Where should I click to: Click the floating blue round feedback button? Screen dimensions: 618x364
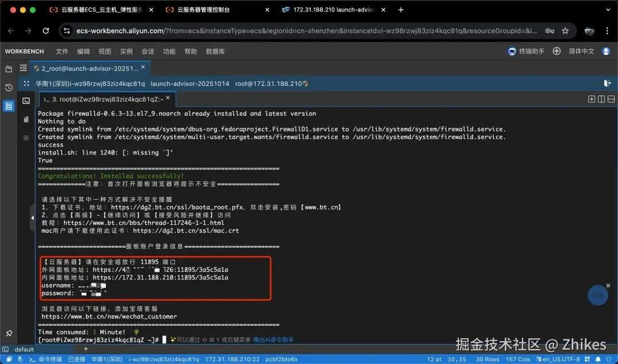point(597,295)
